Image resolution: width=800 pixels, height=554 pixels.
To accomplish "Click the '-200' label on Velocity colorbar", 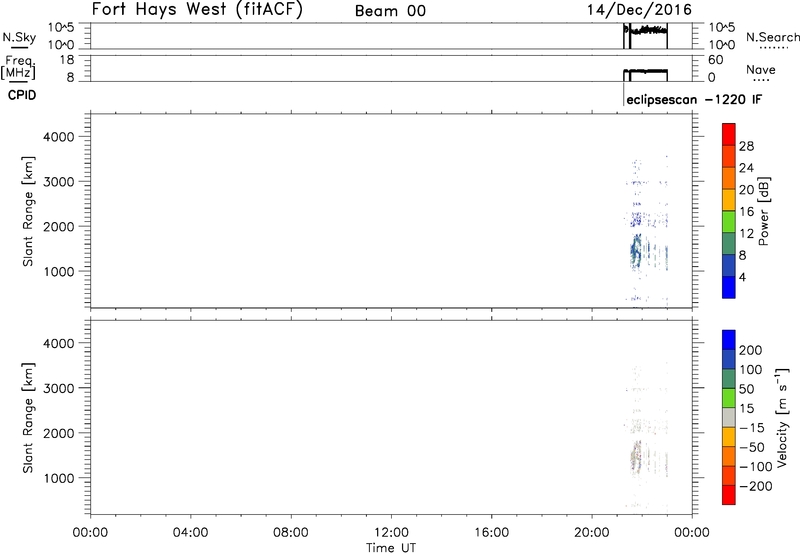I will pos(756,486).
